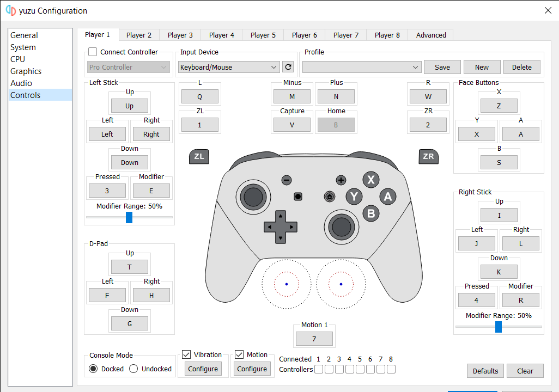Image resolution: width=559 pixels, height=392 pixels.
Task: Click the capture button on the controller image
Action: 298,197
